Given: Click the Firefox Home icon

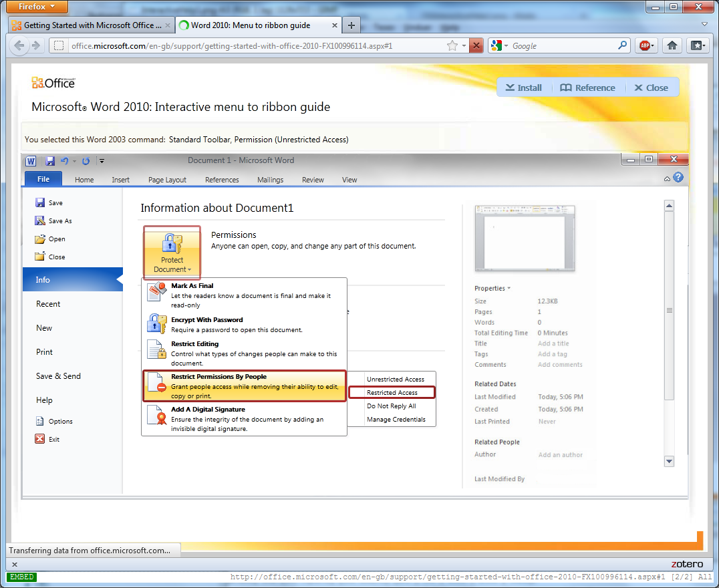Looking at the screenshot, I should [x=672, y=45].
